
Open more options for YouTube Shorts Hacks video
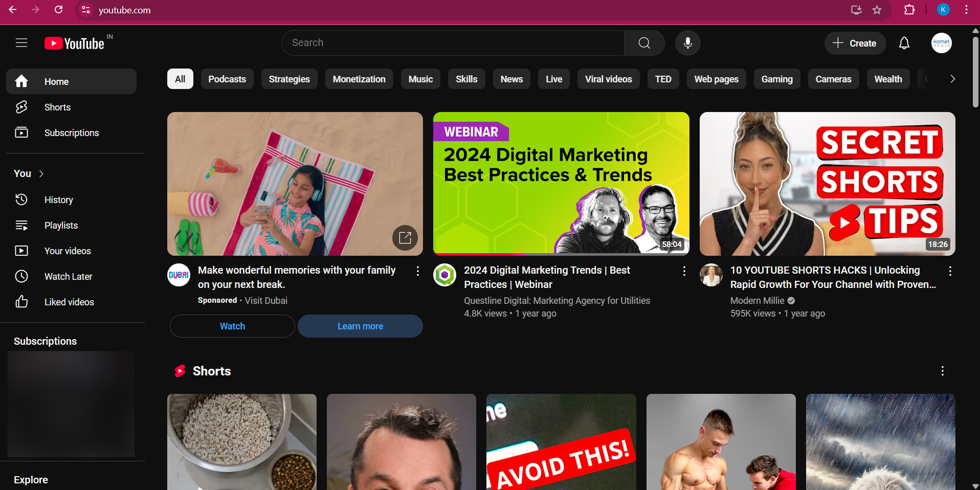pos(950,271)
